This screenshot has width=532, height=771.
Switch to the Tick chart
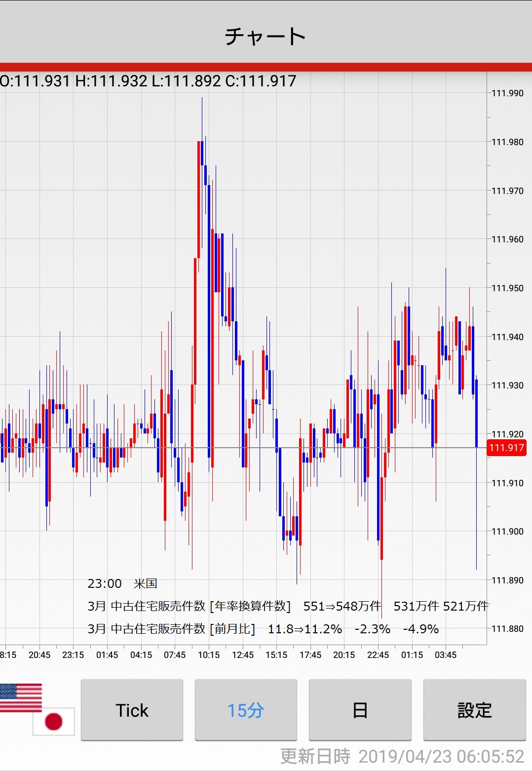(x=132, y=710)
